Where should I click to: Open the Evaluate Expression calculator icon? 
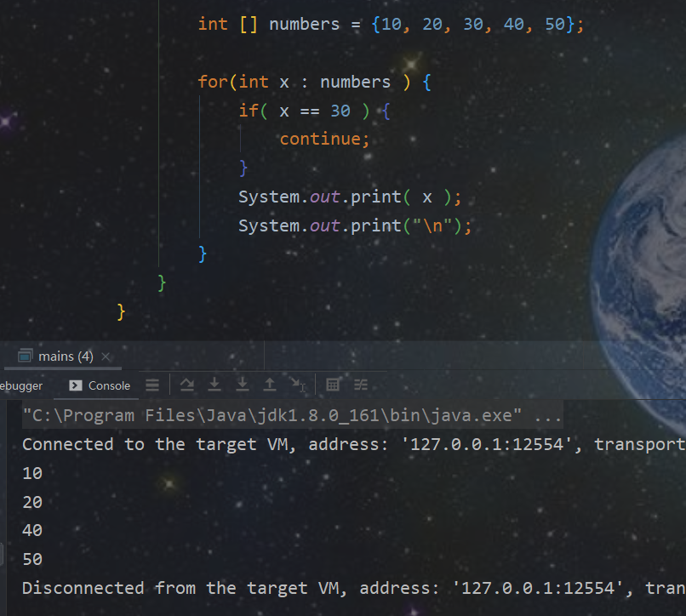tap(333, 385)
